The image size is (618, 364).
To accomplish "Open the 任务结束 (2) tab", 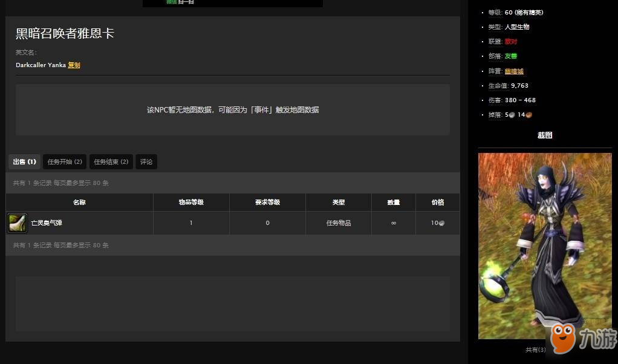I will (111, 162).
